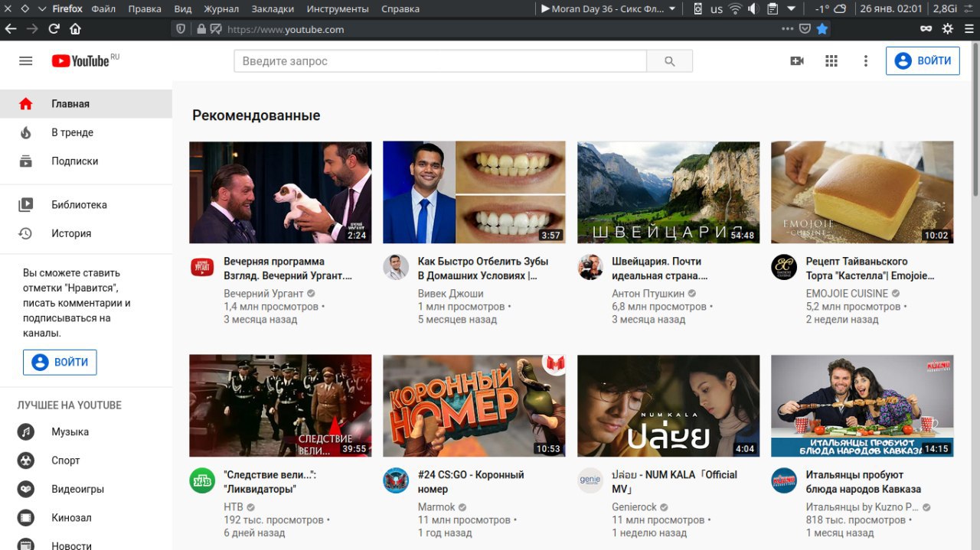980x550 pixels.
Task: Click the Genierock channel name link
Action: click(634, 507)
